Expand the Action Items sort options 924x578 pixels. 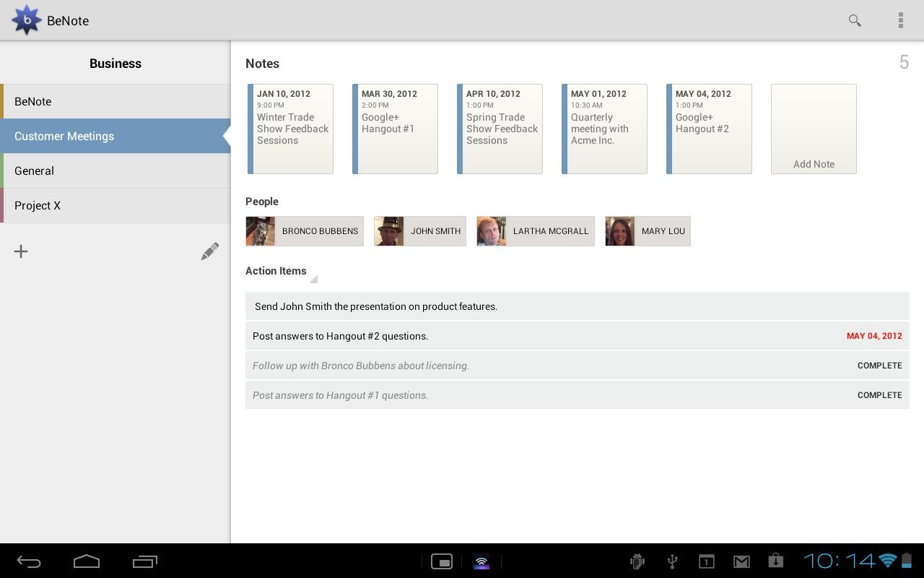(x=313, y=278)
